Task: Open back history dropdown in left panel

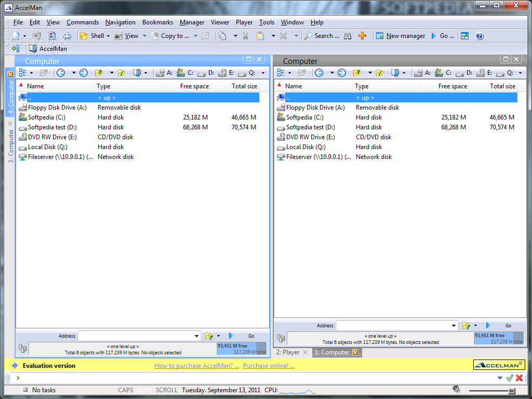Action: 74,73
